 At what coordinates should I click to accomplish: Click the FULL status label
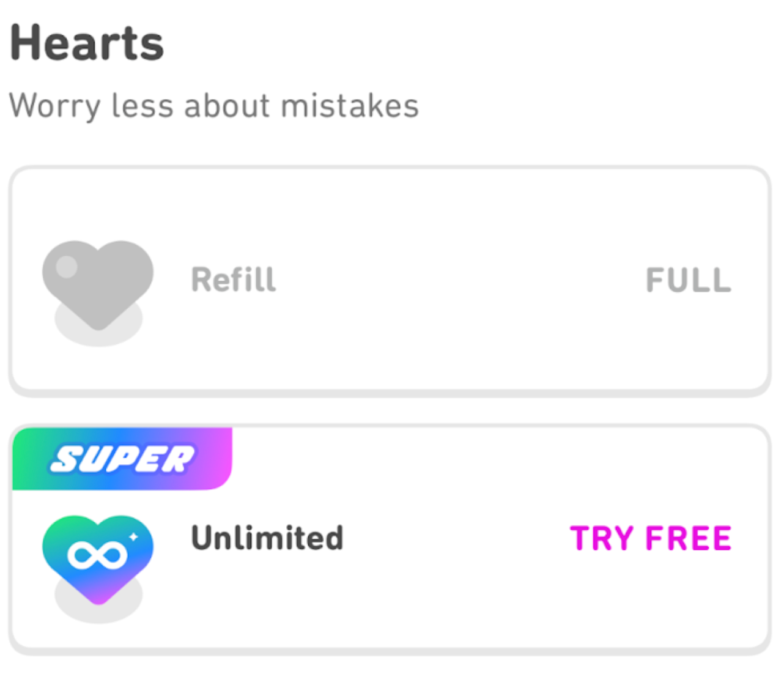point(689,279)
